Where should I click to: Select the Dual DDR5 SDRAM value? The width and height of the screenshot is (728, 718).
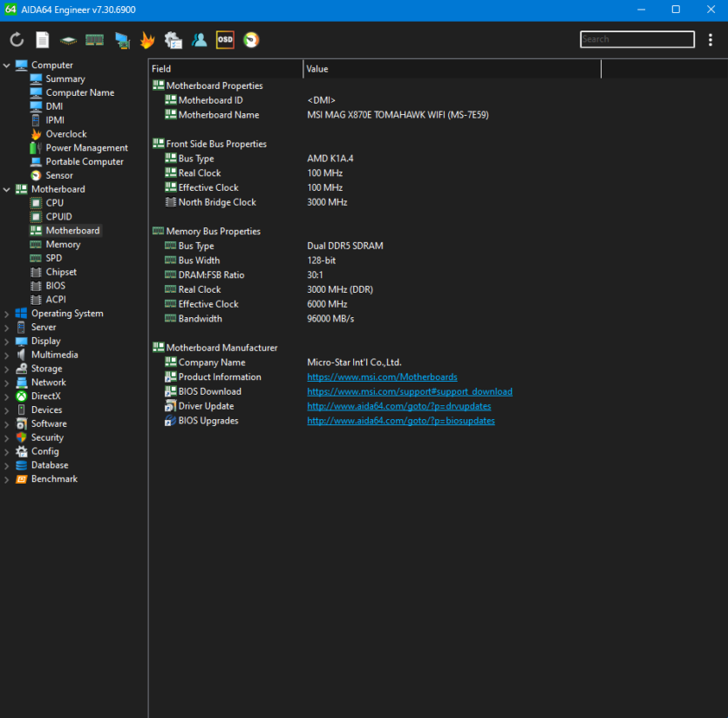345,246
